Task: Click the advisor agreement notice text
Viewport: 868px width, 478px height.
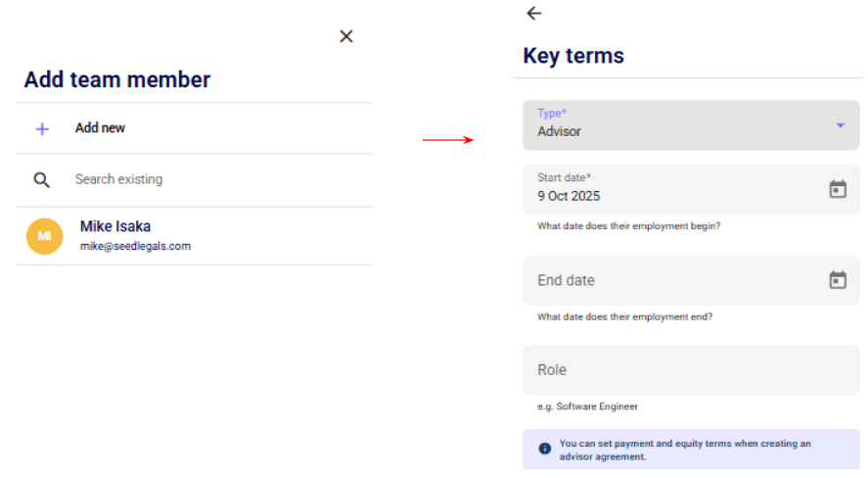Action: (685, 450)
